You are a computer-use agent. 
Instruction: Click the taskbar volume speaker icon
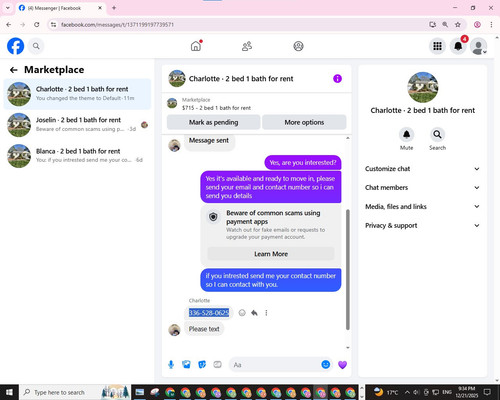point(416,392)
